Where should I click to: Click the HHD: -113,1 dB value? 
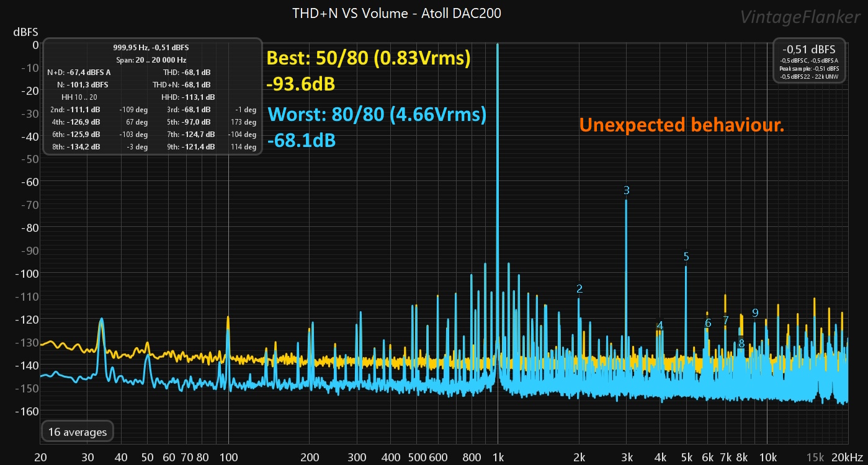188,97
